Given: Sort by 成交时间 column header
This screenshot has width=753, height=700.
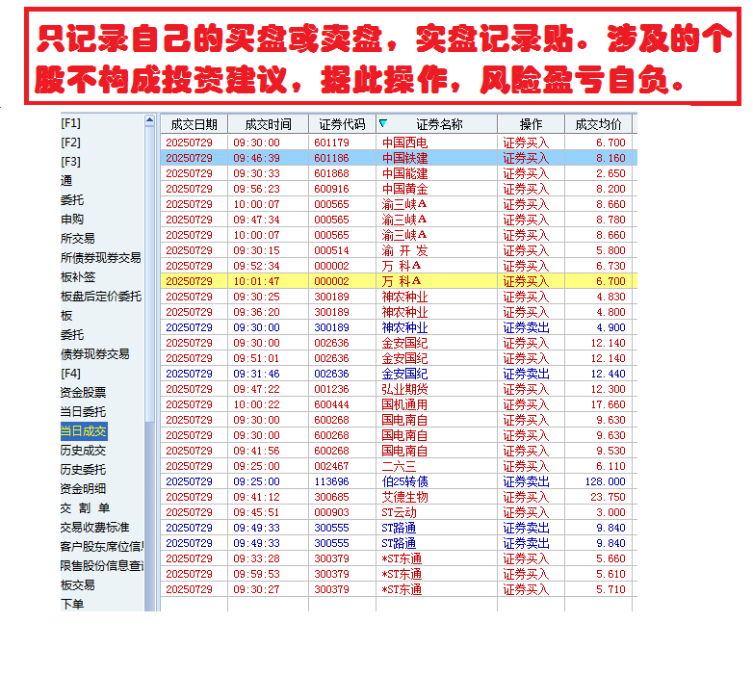Looking at the screenshot, I should 268,124.
